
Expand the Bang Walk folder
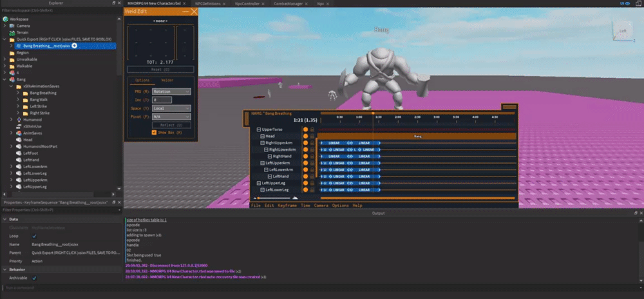pos(17,100)
